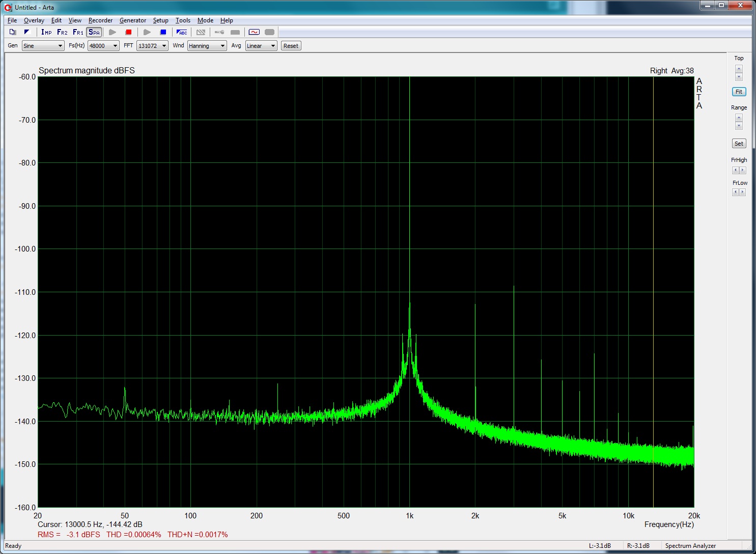This screenshot has width=756, height=554.
Task: Stop recording with the red square
Action: (x=128, y=32)
